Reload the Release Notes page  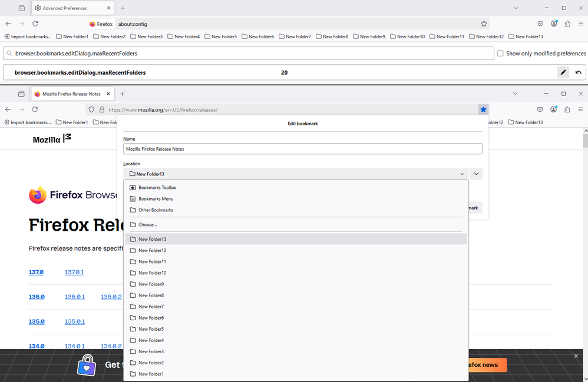coord(35,109)
